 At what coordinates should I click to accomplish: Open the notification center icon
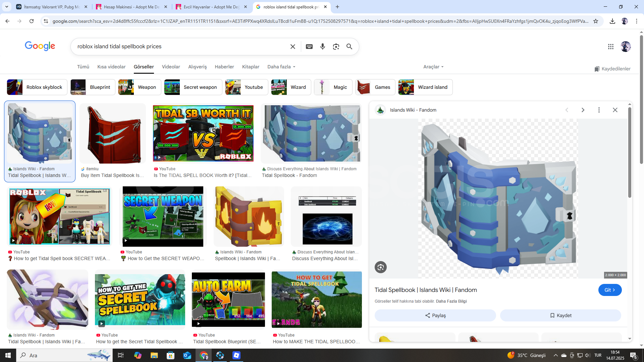point(634,355)
